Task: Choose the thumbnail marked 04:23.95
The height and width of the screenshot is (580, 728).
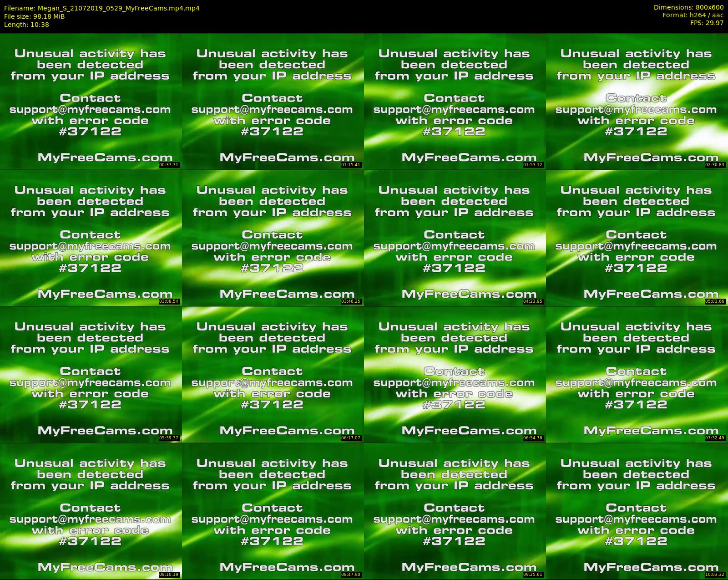Action: point(455,238)
